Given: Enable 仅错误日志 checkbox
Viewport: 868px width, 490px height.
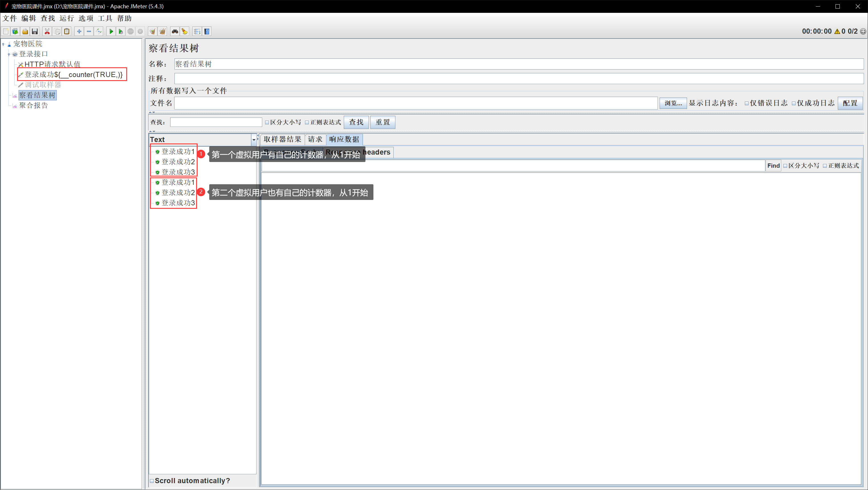Looking at the screenshot, I should [x=747, y=103].
